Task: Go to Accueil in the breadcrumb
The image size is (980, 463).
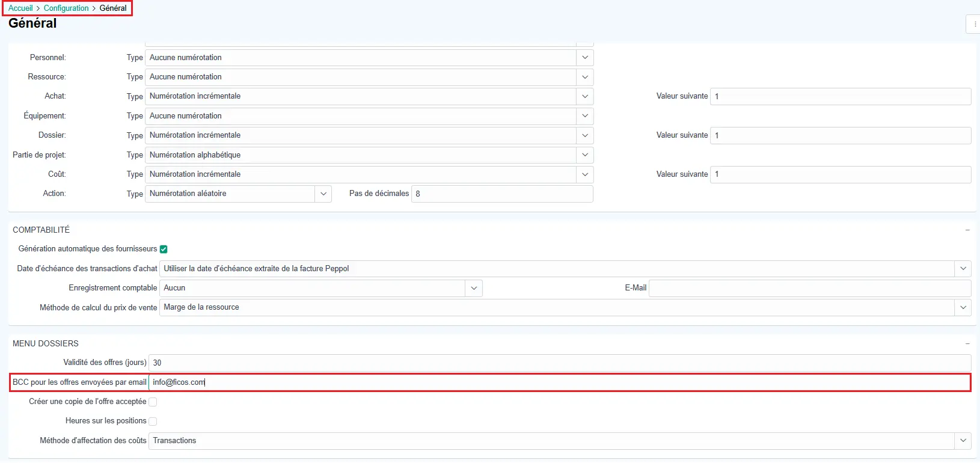Action: 20,8
